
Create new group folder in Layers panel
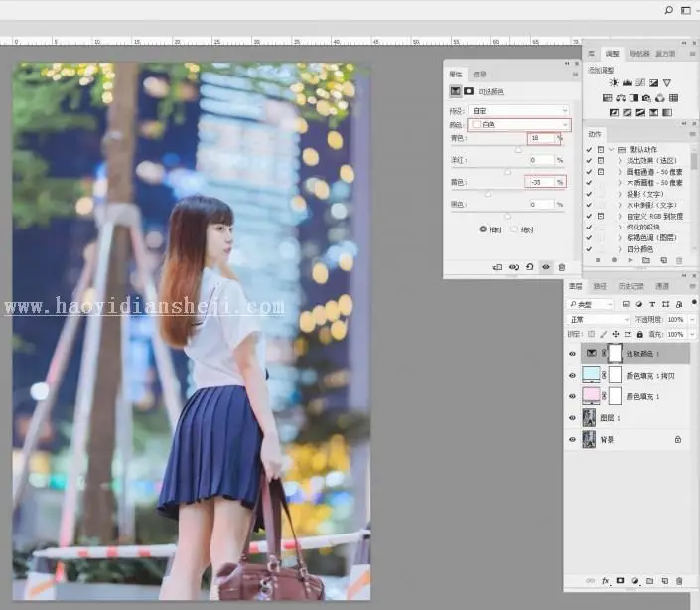pyautogui.click(x=650, y=580)
